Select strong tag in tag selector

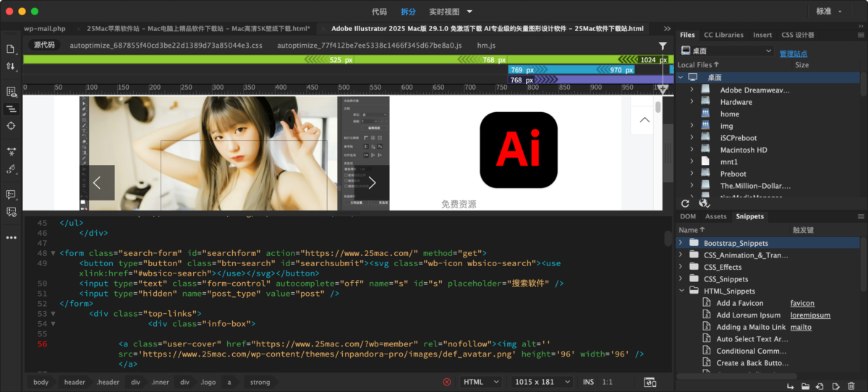pyautogui.click(x=260, y=382)
